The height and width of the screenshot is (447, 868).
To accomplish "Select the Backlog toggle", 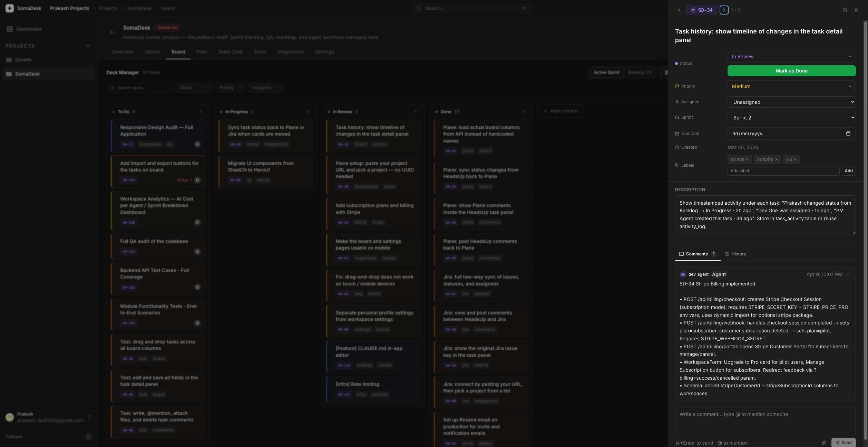I will [x=640, y=72].
